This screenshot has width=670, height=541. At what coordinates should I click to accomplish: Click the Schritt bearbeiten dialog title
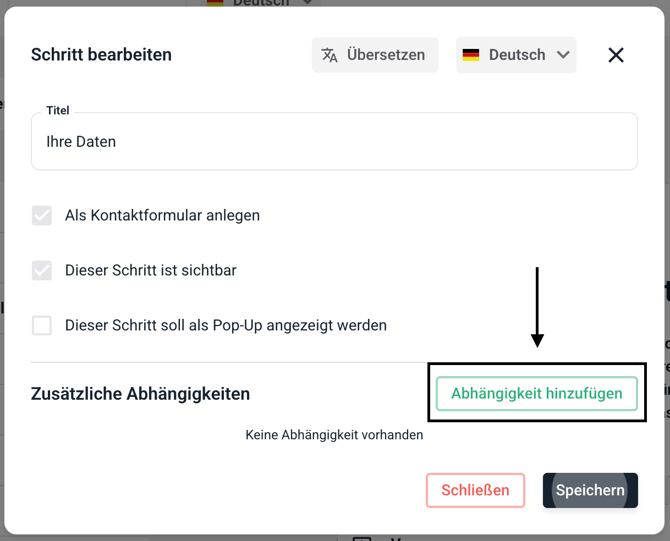(101, 55)
